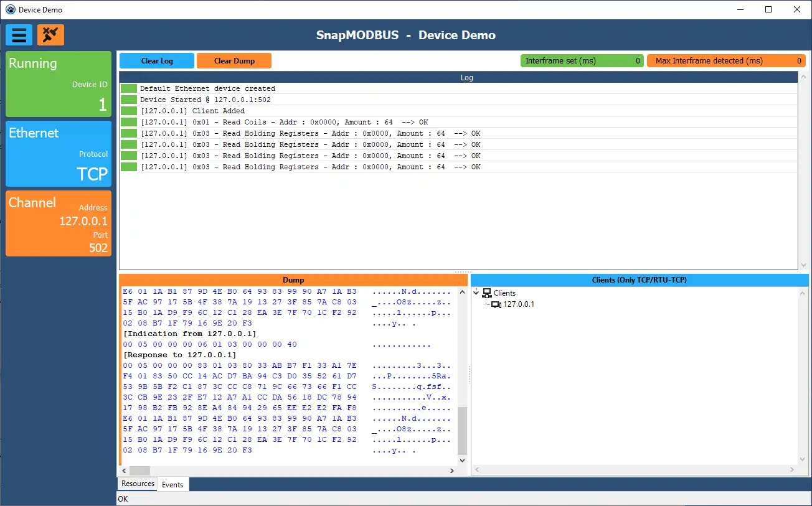Open the Channel Address and Port panel
This screenshot has width=812, height=506.
coord(59,223)
